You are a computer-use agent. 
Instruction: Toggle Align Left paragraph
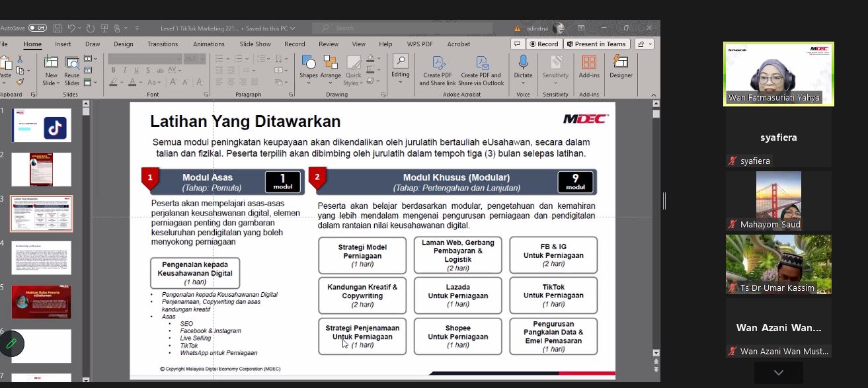219,82
